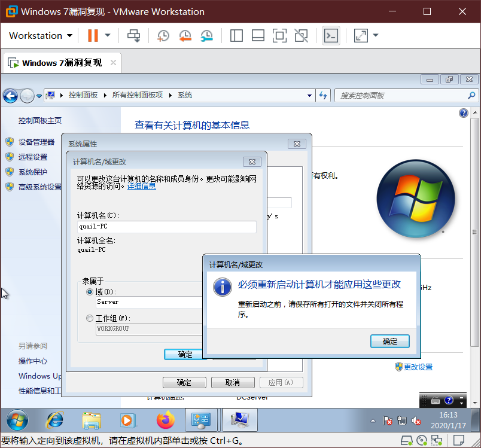Click 确定 in 系统属性 dialog
The width and height of the screenshot is (481, 448).
[x=184, y=382]
